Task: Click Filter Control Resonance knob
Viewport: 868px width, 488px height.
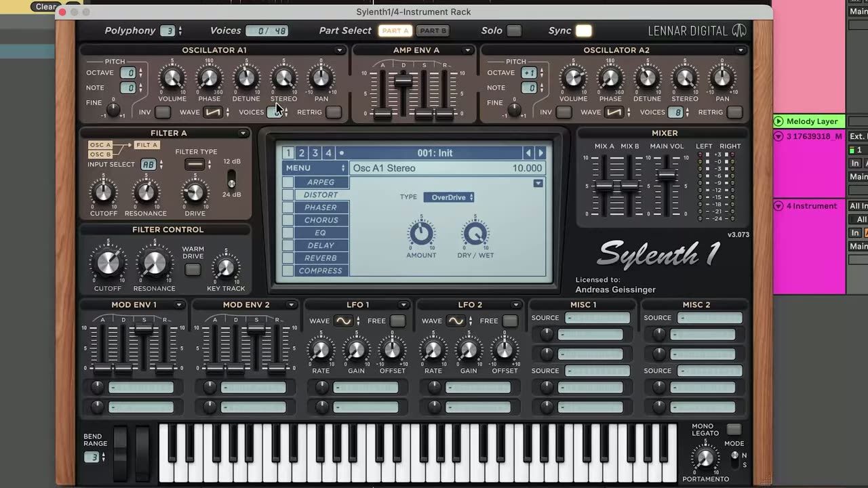Action: (x=155, y=264)
